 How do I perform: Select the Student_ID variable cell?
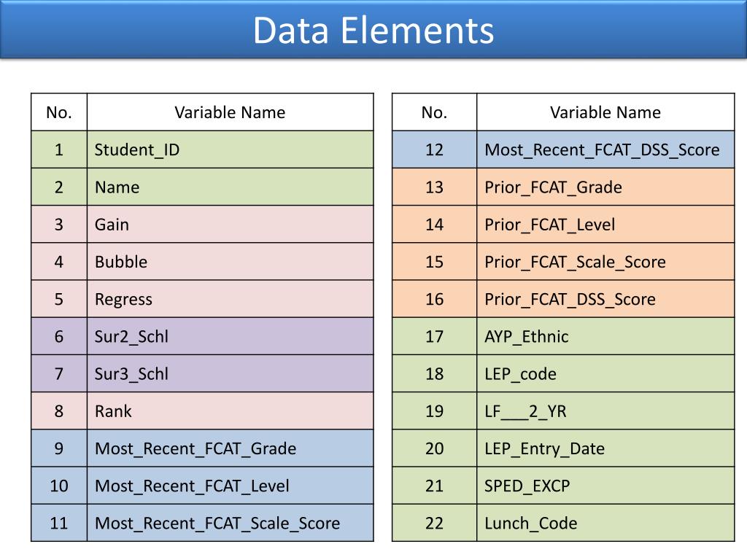(230, 149)
